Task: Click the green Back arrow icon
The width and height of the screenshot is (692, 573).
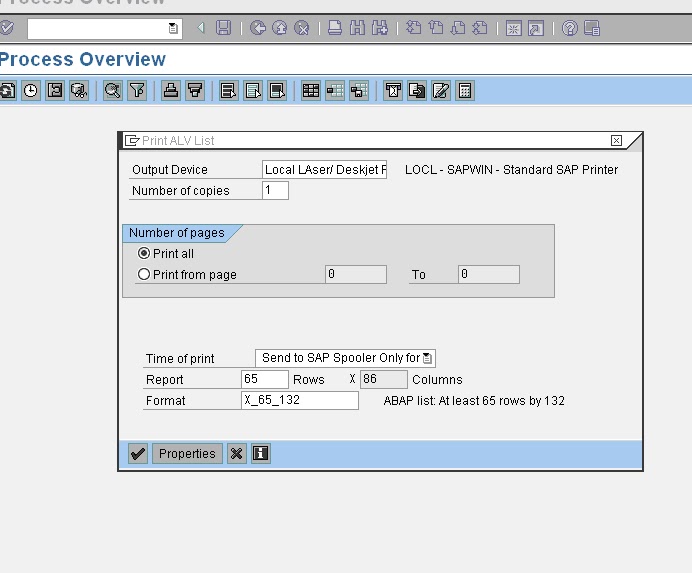Action: tap(258, 28)
